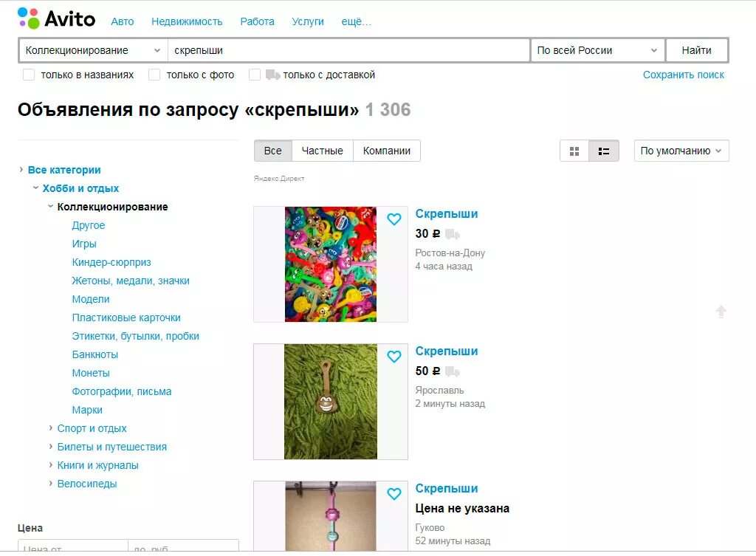756x556 pixels.
Task: Focus the Цена от price field
Action: point(73,546)
